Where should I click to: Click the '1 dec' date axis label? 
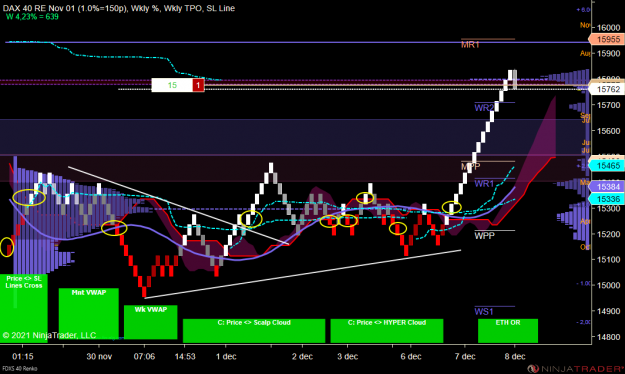point(226,356)
